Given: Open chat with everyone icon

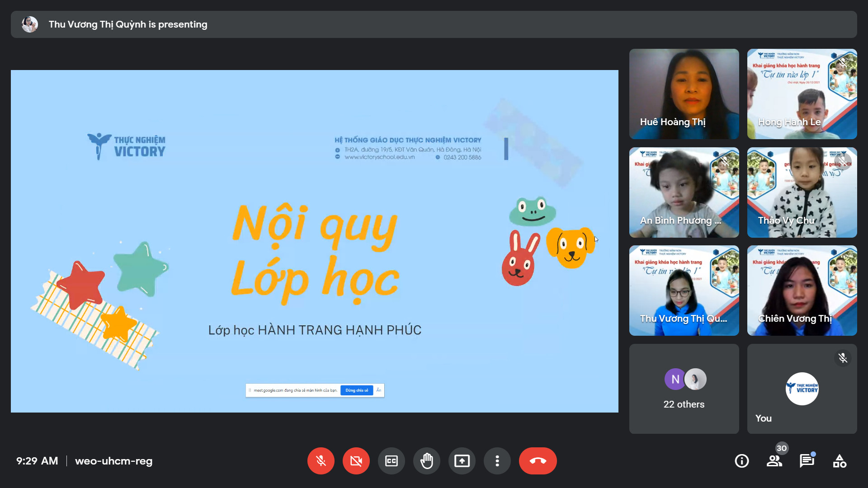Looking at the screenshot, I should pyautogui.click(x=807, y=461).
